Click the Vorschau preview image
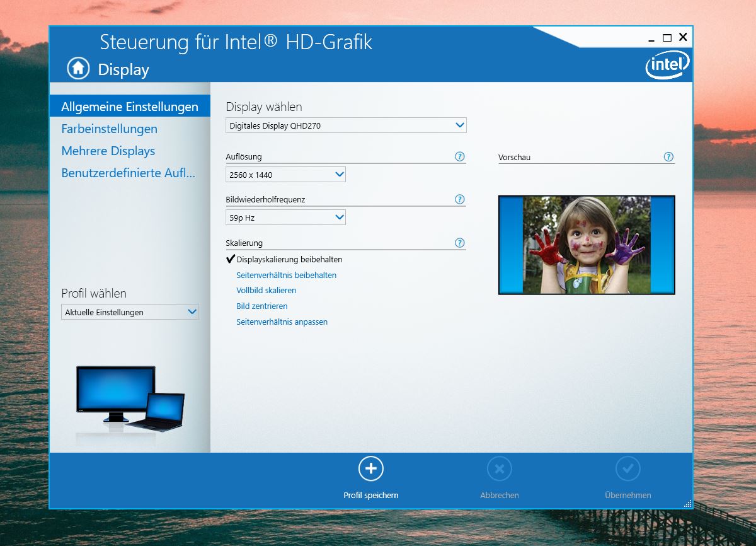This screenshot has width=756, height=546. (x=587, y=245)
